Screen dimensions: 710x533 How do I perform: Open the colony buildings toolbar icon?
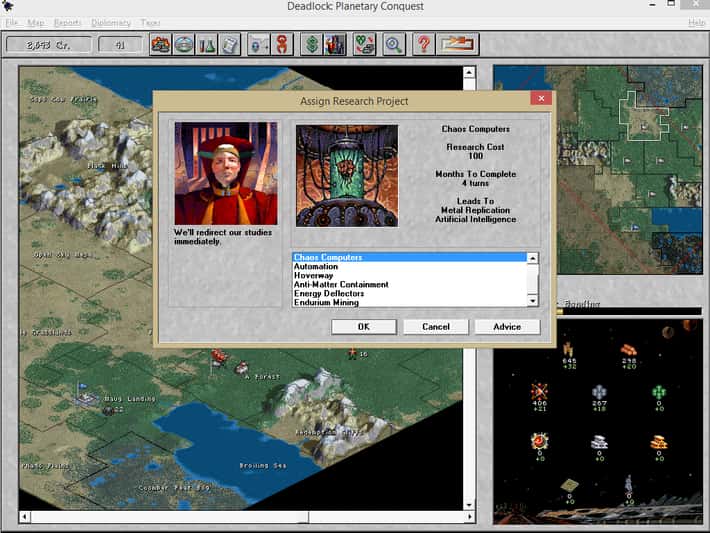pyautogui.click(x=160, y=44)
